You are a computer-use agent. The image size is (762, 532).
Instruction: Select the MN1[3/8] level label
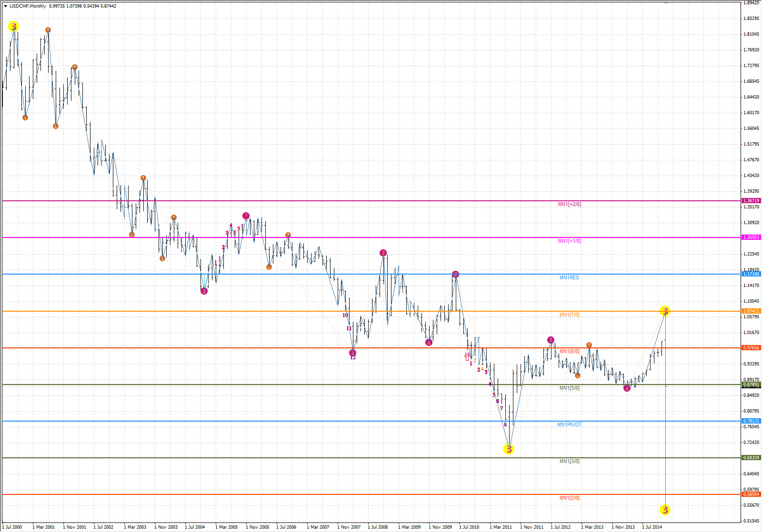point(569,461)
